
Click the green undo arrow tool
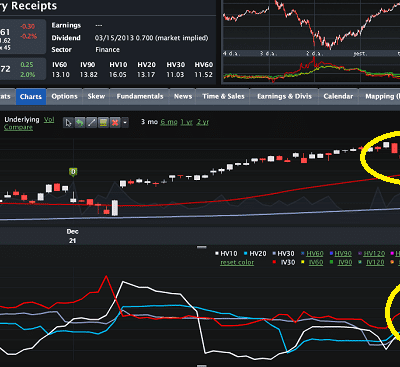(79, 123)
